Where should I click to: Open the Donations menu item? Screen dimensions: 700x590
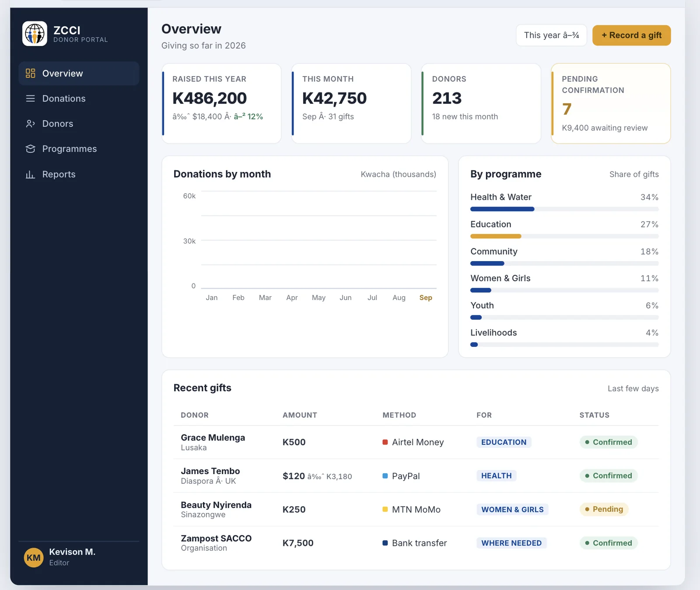(79, 98)
